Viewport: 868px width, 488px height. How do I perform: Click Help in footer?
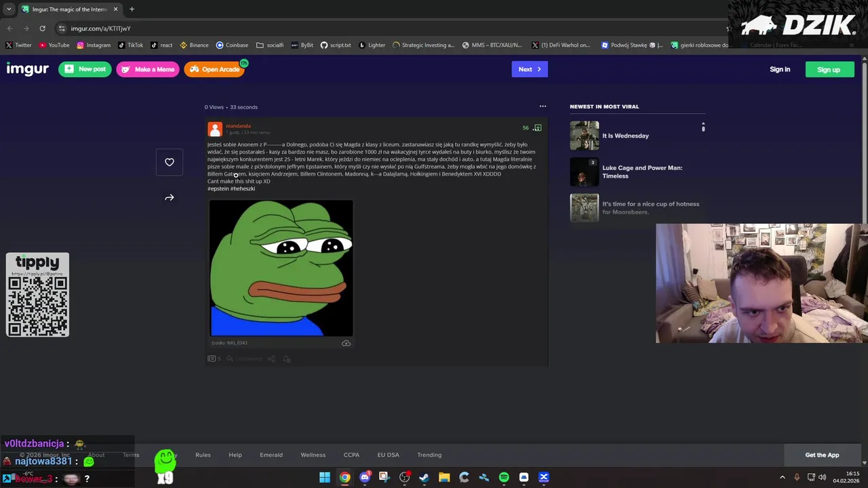pos(235,455)
